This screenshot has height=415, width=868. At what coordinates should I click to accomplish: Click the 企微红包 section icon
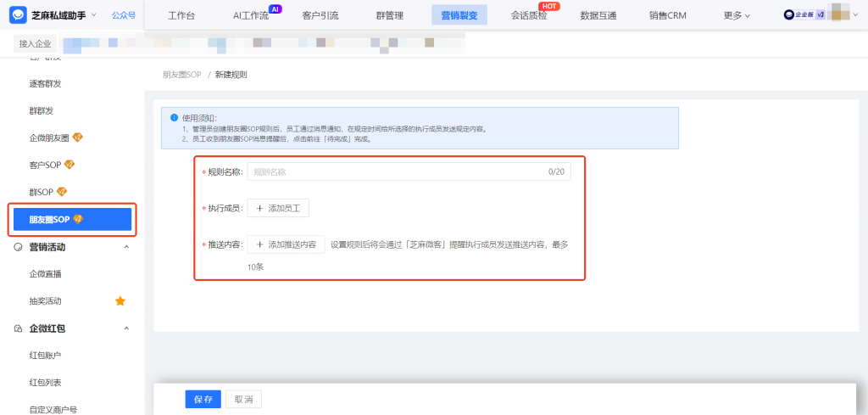click(18, 328)
